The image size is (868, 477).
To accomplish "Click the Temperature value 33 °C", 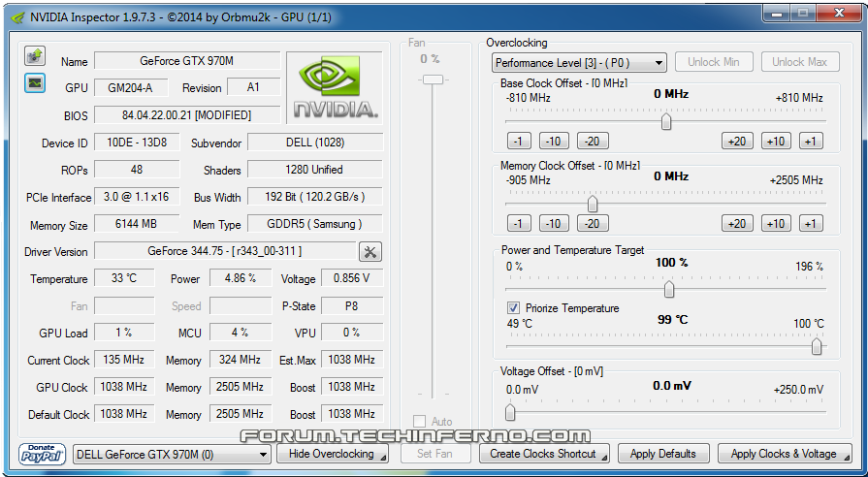I will point(124,278).
